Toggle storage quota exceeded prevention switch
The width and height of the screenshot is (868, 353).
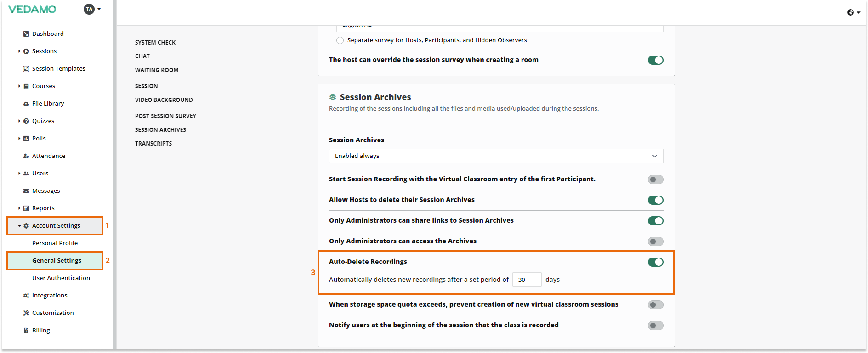655,305
